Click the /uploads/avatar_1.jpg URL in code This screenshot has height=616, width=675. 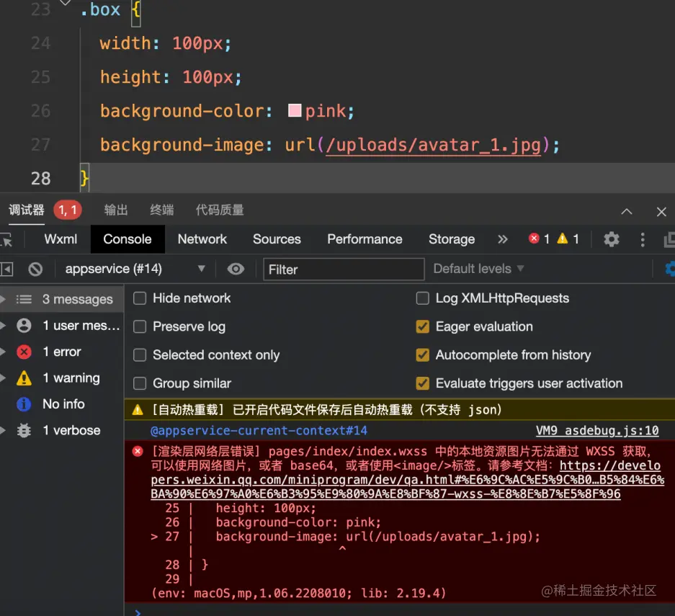tap(434, 145)
